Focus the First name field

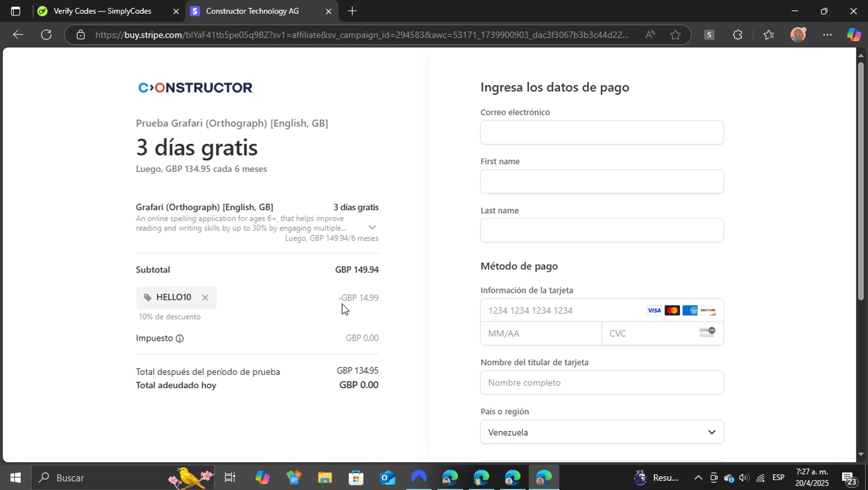pos(602,182)
